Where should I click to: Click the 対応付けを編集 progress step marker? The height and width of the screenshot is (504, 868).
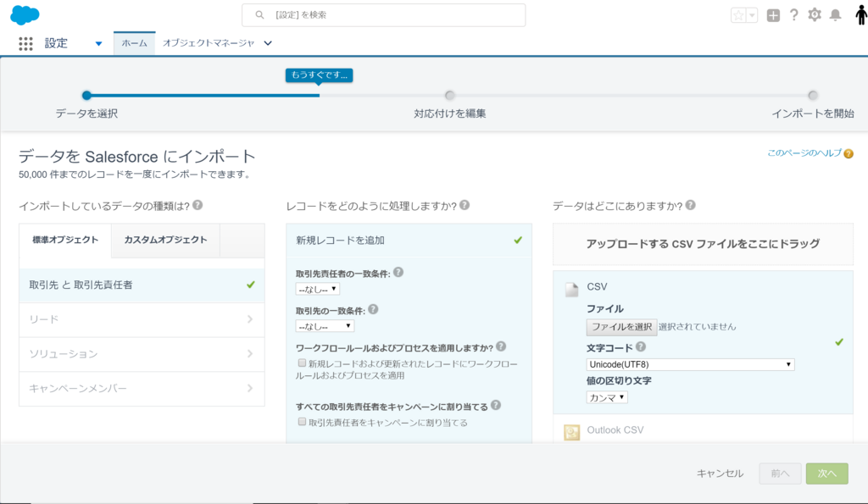(x=449, y=95)
